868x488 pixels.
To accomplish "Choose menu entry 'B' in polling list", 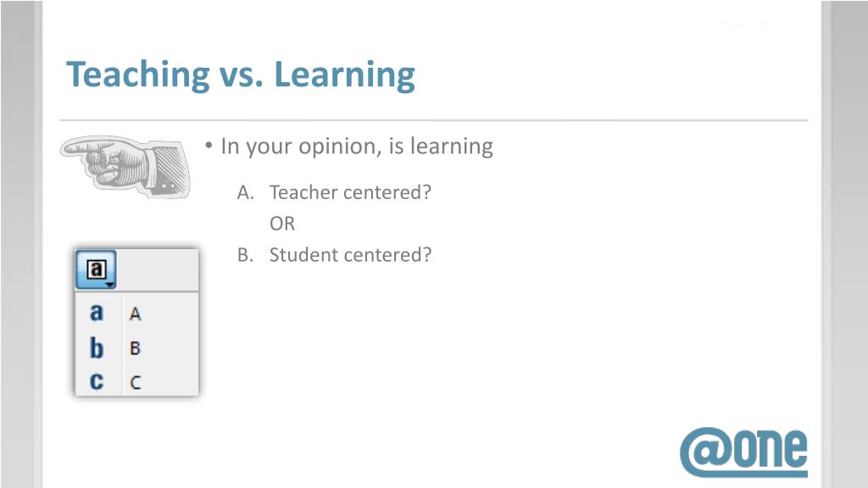I will [x=135, y=348].
